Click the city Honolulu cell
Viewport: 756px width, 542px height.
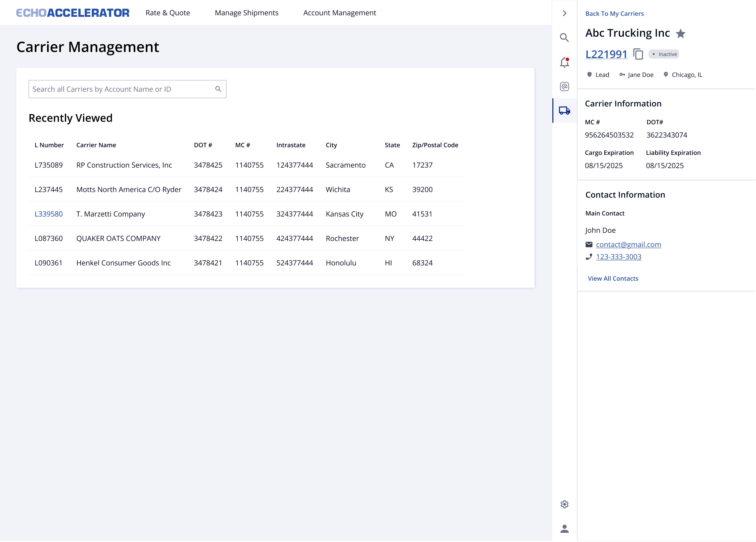(341, 263)
